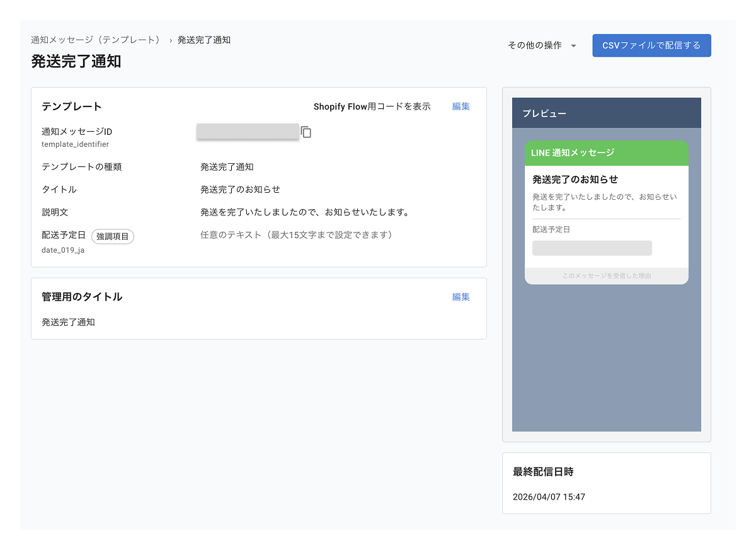Click the redacted notification ID field
The width and height of the screenshot is (756, 550).
(248, 131)
